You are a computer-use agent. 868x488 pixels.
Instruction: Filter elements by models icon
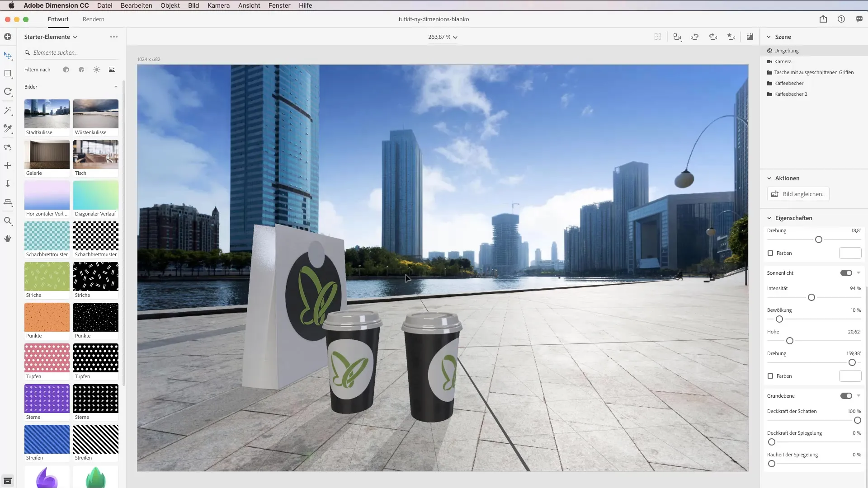66,70
